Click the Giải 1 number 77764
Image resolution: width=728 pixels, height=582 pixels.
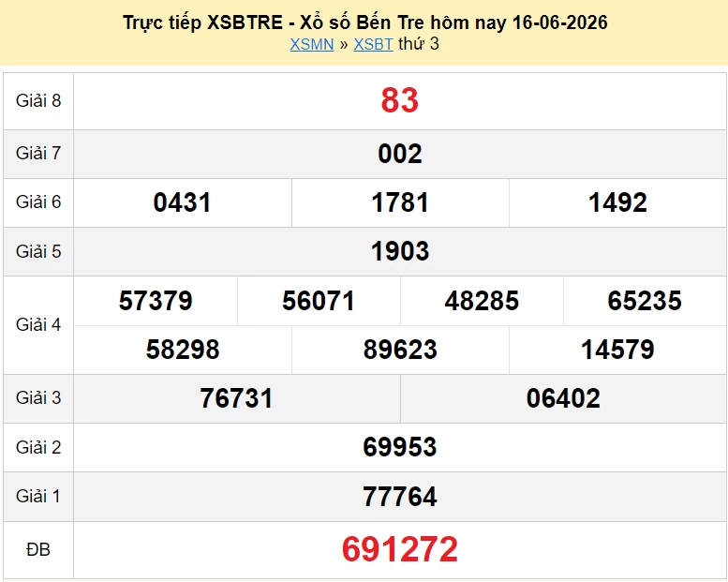[400, 497]
